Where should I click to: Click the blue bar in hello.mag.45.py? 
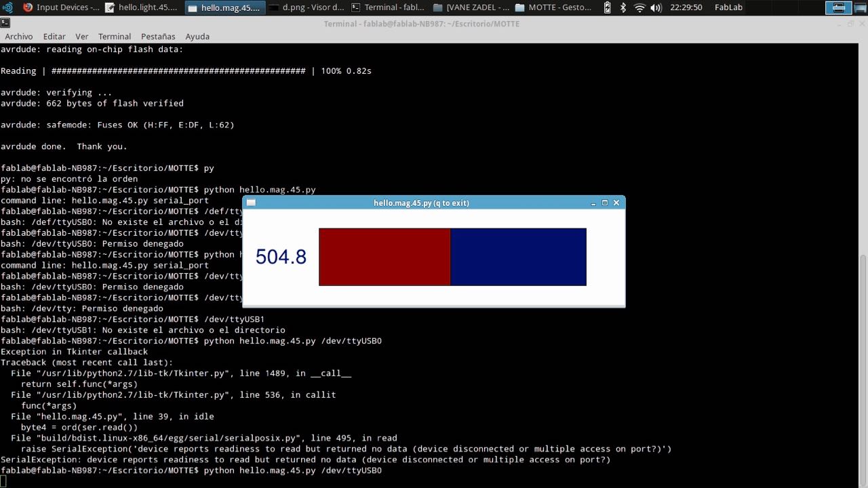518,257
